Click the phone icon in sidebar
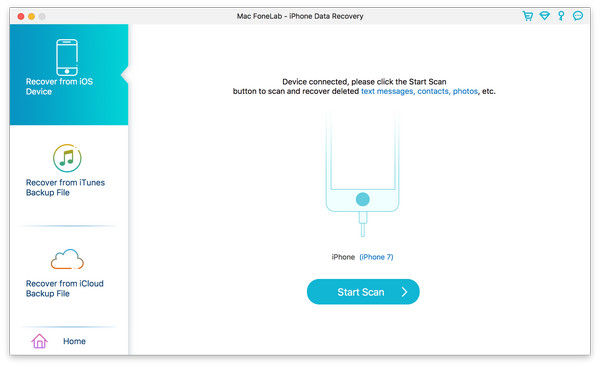Image resolution: width=600 pixels, height=367 pixels. point(67,57)
